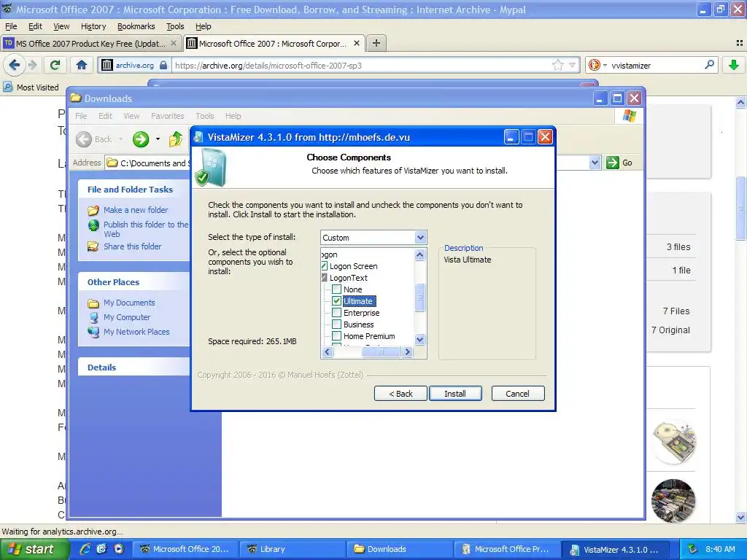This screenshot has width=747, height=560.
Task: Open the search engine selector icon
Action: click(597, 65)
